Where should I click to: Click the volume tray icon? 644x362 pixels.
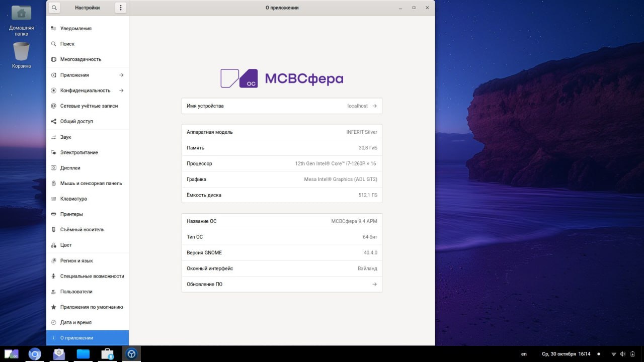[623, 354]
